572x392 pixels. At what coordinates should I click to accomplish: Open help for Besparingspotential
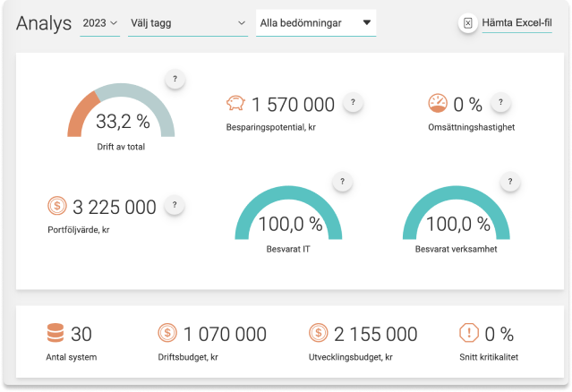click(x=353, y=103)
